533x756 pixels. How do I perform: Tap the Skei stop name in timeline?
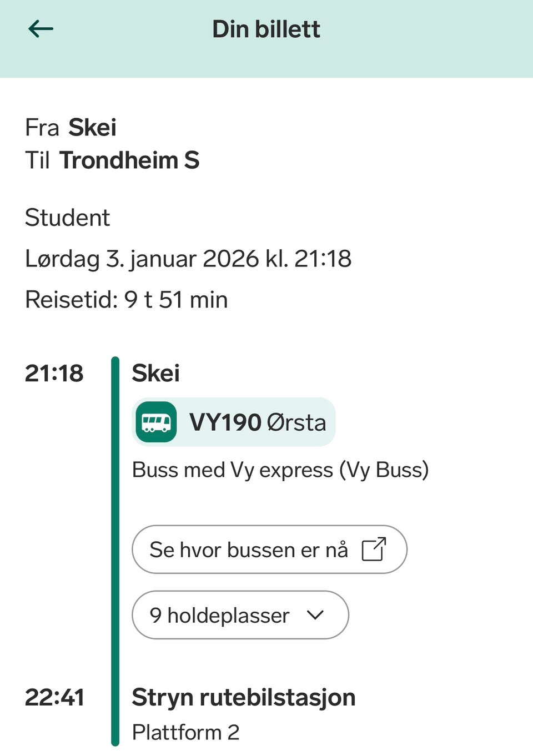pos(155,374)
